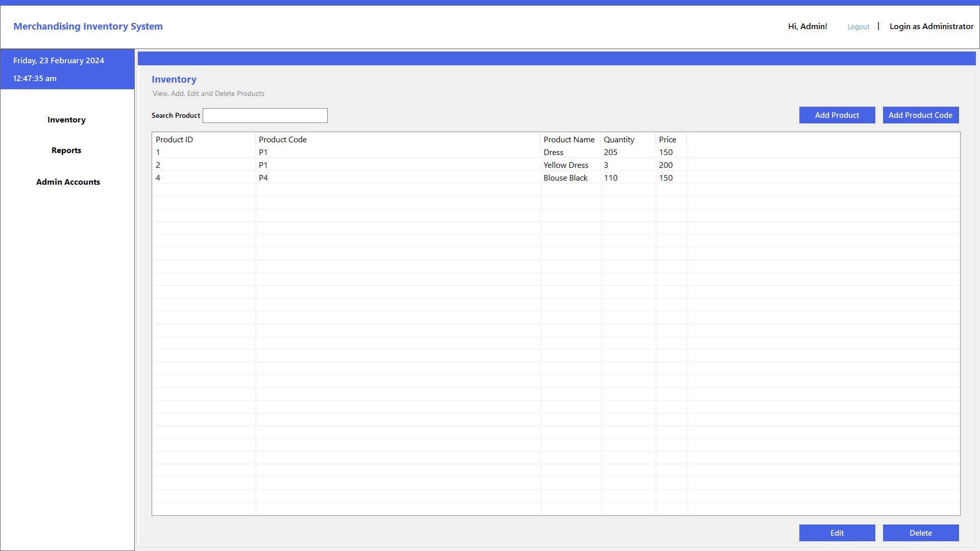Click the Delete button
980x551 pixels.
921,533
